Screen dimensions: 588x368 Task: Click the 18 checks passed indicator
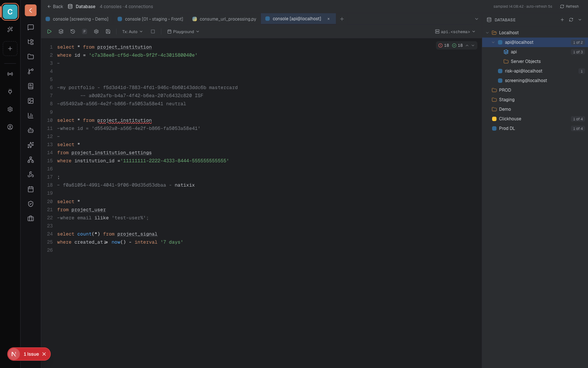tap(457, 46)
